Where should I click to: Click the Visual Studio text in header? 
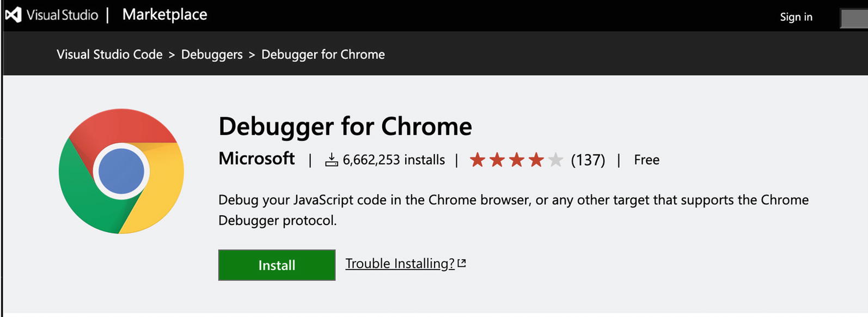pos(62,15)
